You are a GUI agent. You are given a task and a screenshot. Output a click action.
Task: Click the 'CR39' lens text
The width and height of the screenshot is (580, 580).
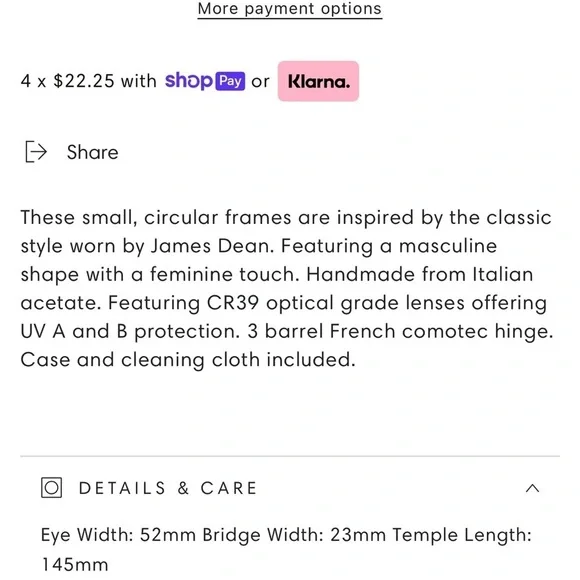pos(233,303)
